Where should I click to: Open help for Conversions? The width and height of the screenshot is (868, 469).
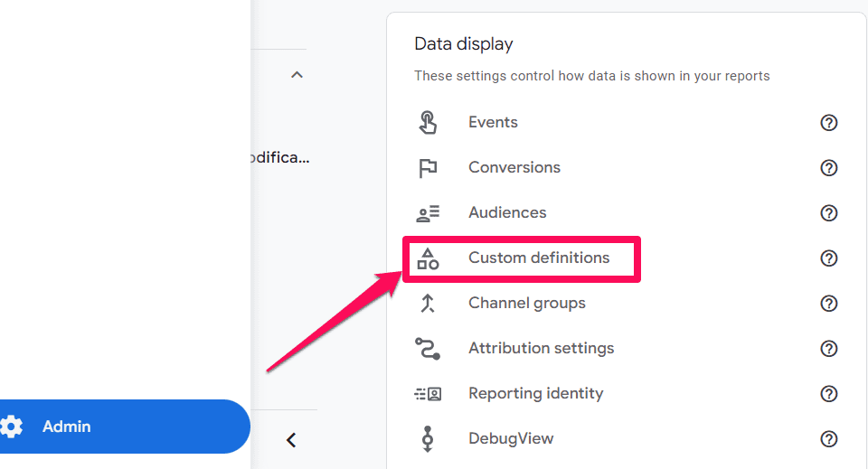(828, 168)
